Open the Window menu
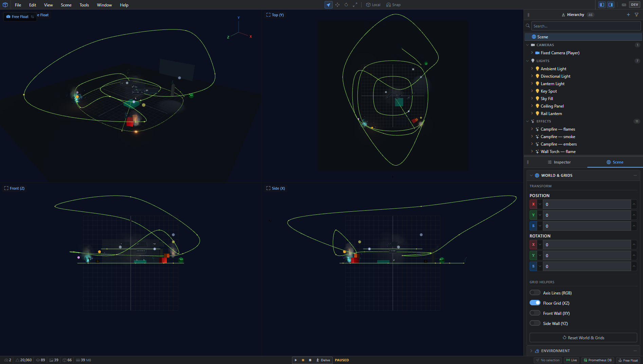Image resolution: width=643 pixels, height=364 pixels. tap(104, 5)
